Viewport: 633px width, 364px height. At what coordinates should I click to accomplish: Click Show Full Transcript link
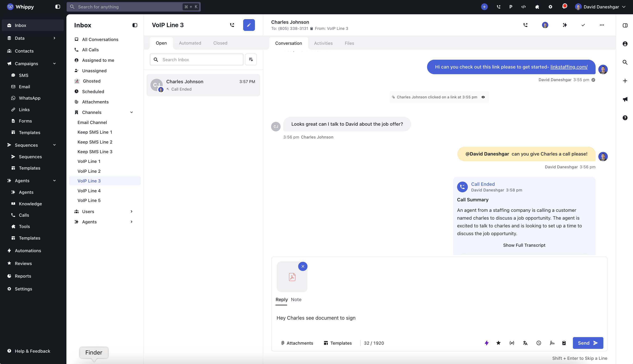click(x=524, y=245)
